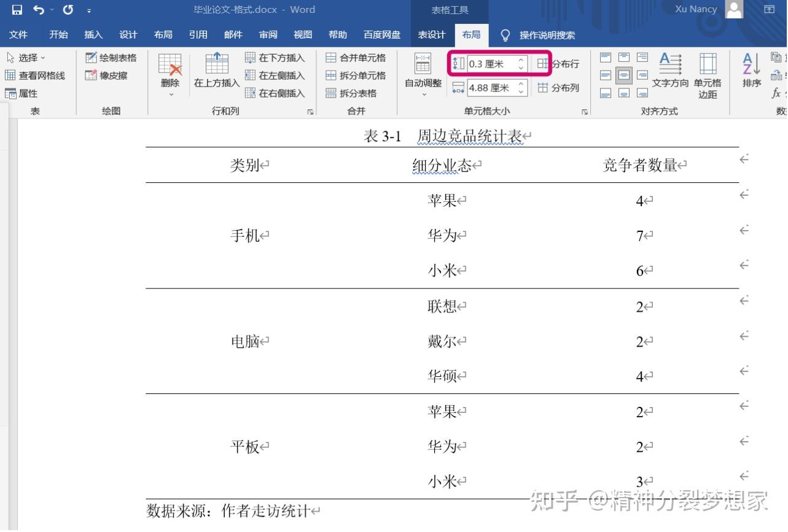Distribute rows evenly (分布行)
The height and width of the screenshot is (532, 788).
click(559, 64)
